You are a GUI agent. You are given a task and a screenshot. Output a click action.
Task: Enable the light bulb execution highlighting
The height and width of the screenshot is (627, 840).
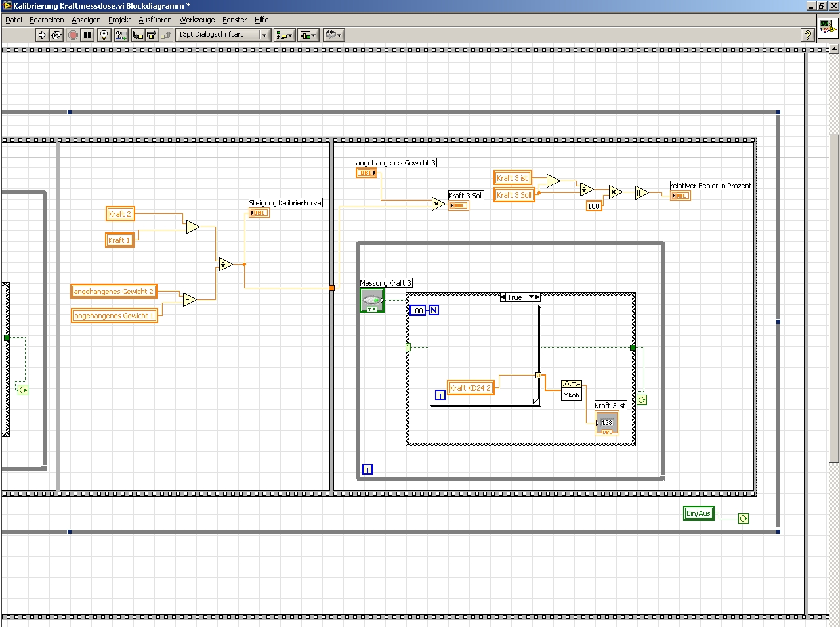click(x=104, y=35)
